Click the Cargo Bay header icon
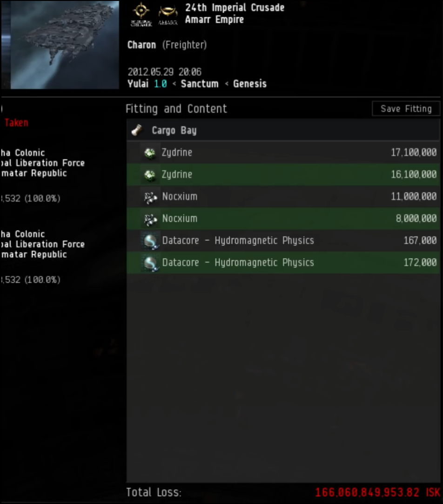The width and height of the screenshot is (443, 504). (137, 130)
